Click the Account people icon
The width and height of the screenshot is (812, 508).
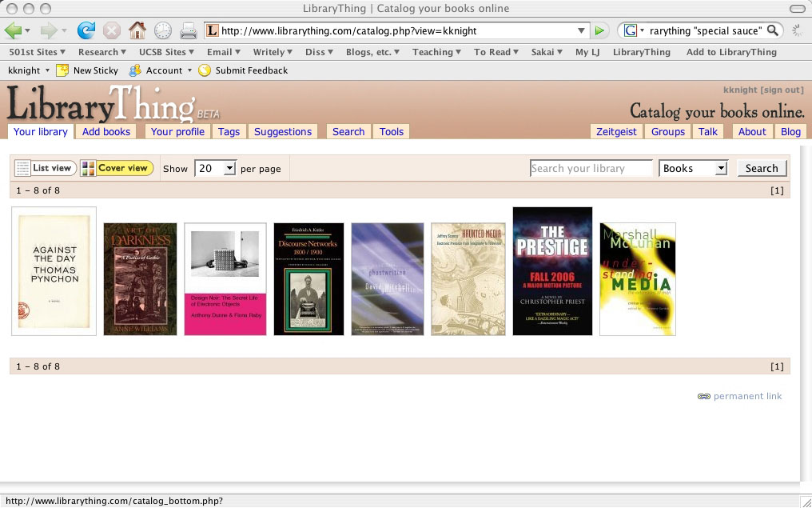[134, 70]
